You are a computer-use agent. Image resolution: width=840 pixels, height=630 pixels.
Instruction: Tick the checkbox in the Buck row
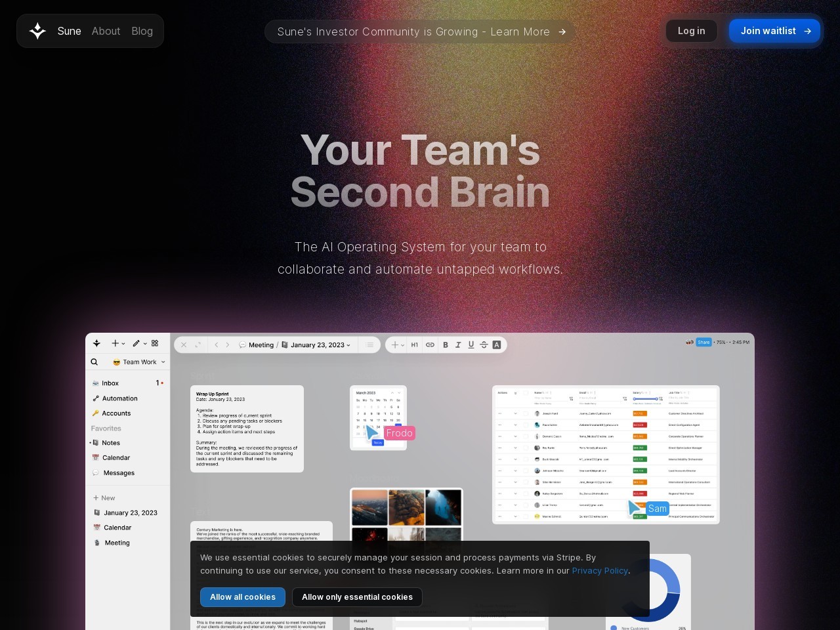526,459
